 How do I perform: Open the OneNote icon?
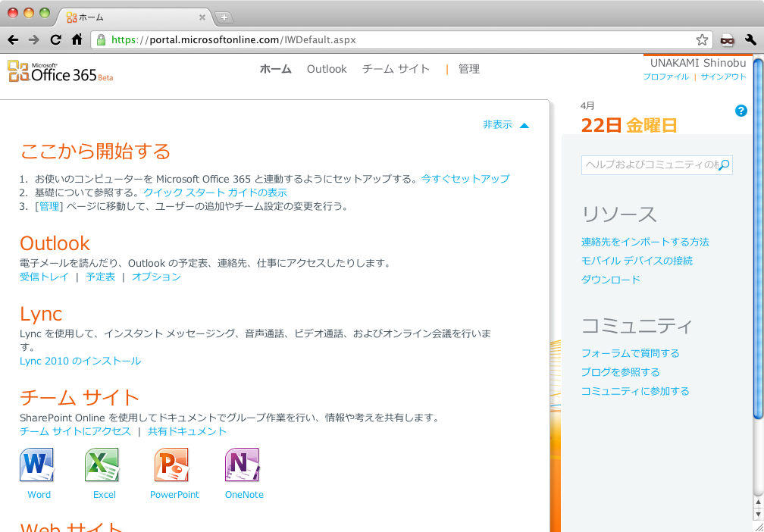[243, 465]
